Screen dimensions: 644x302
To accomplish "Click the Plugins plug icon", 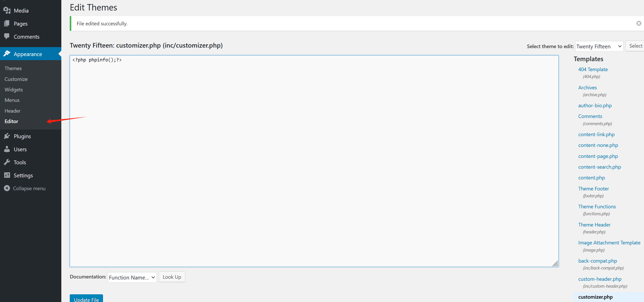I will 7,136.
